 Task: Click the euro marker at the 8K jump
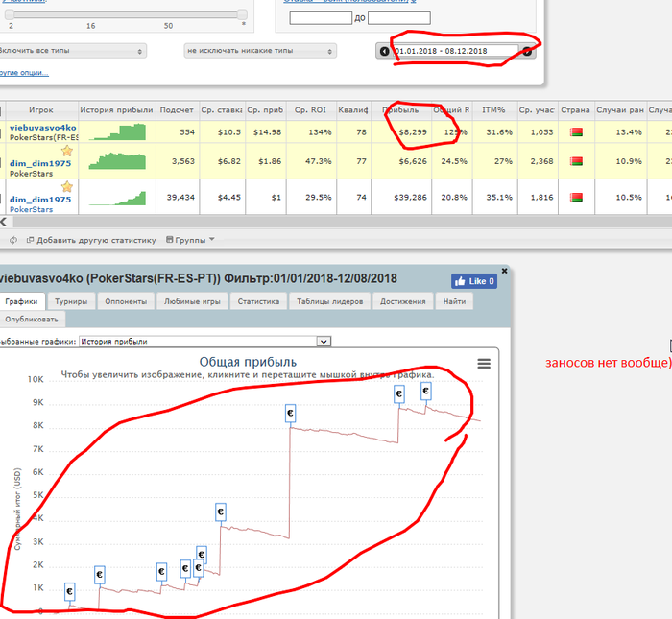click(290, 413)
